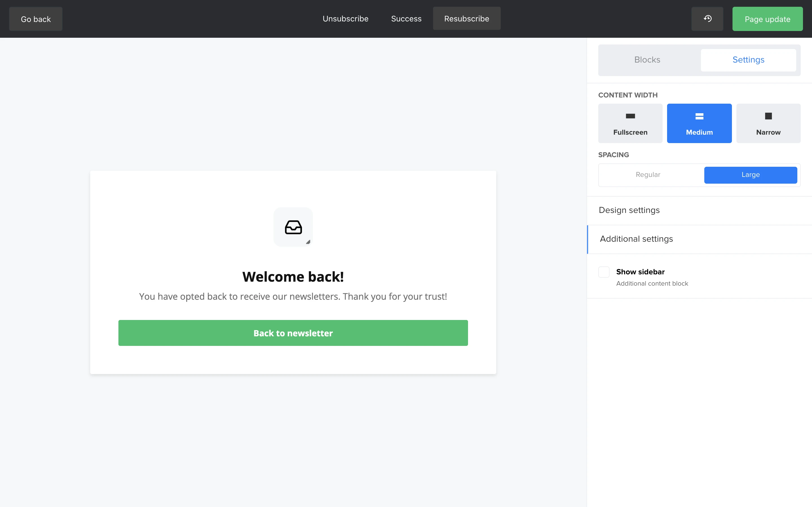The height and width of the screenshot is (507, 812).
Task: Open the Success page tab
Action: [406, 19]
